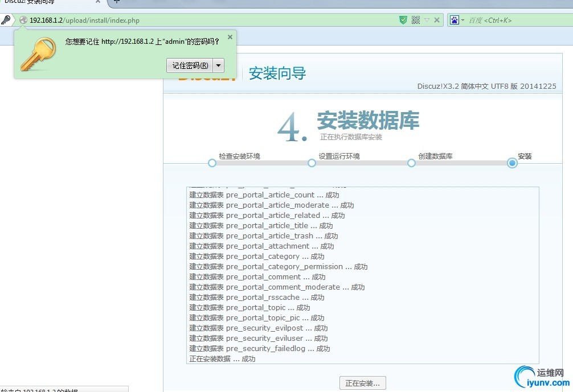The height and width of the screenshot is (392, 573).
Task: Open the QR code icon in address bar
Action: [416, 20]
